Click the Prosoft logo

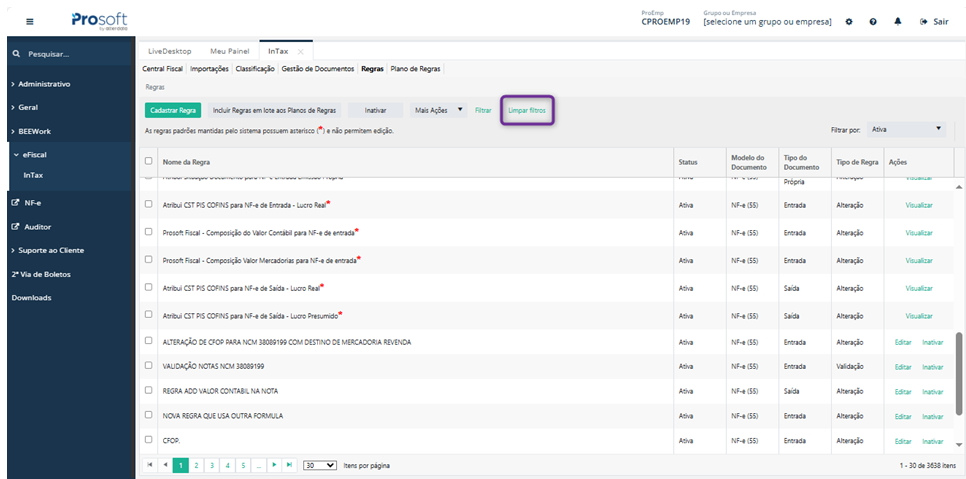click(x=99, y=21)
